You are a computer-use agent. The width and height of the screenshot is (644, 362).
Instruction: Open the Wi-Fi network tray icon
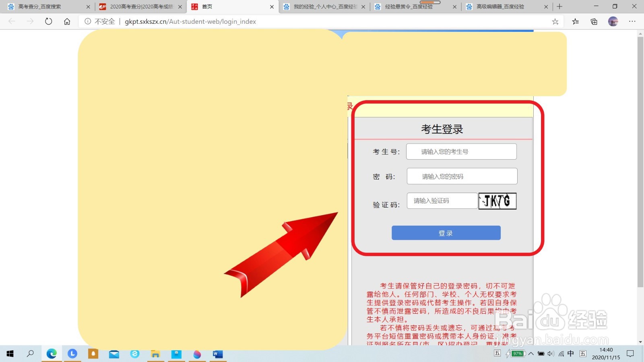pyautogui.click(x=561, y=354)
